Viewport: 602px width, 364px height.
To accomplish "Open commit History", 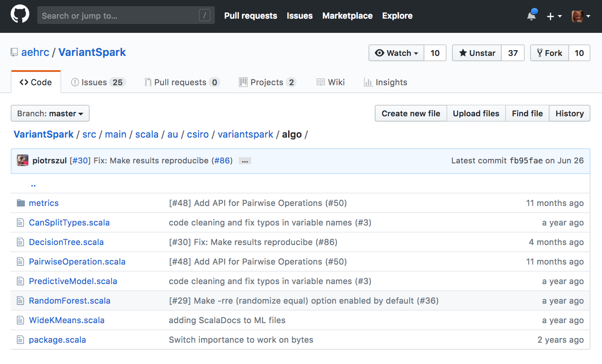I will 570,113.
